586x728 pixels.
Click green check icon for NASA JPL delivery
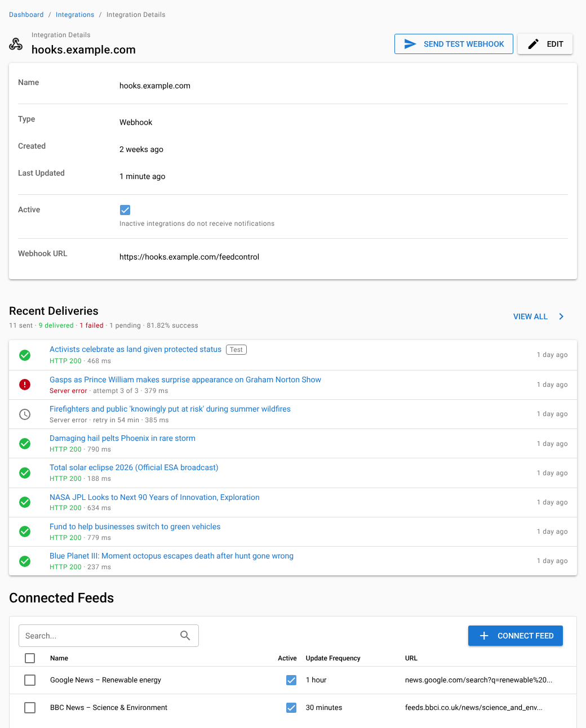25,502
